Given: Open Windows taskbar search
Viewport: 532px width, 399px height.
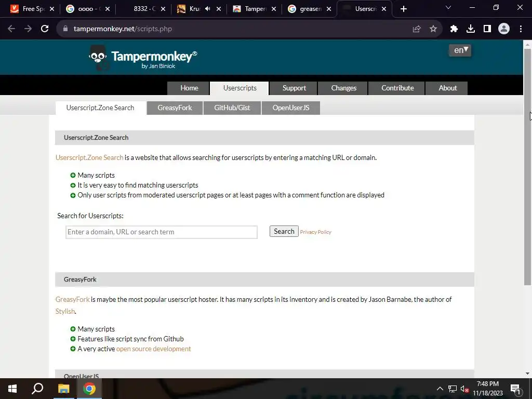Looking at the screenshot, I should pos(37,389).
